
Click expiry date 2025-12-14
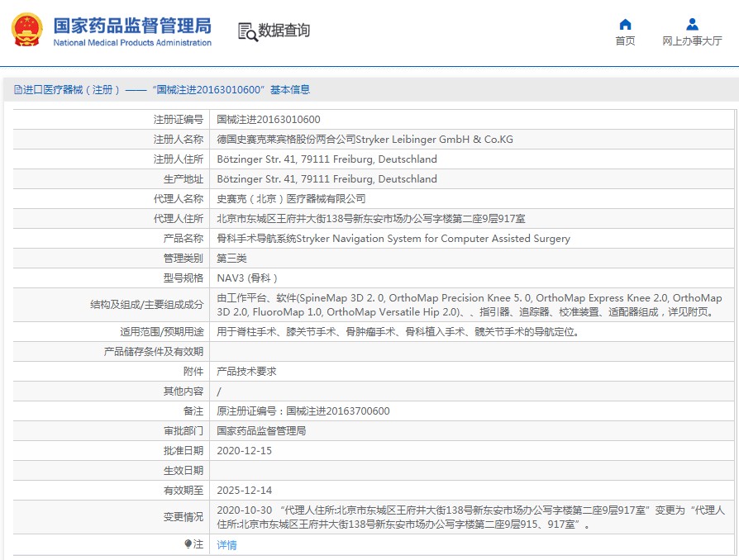point(244,491)
